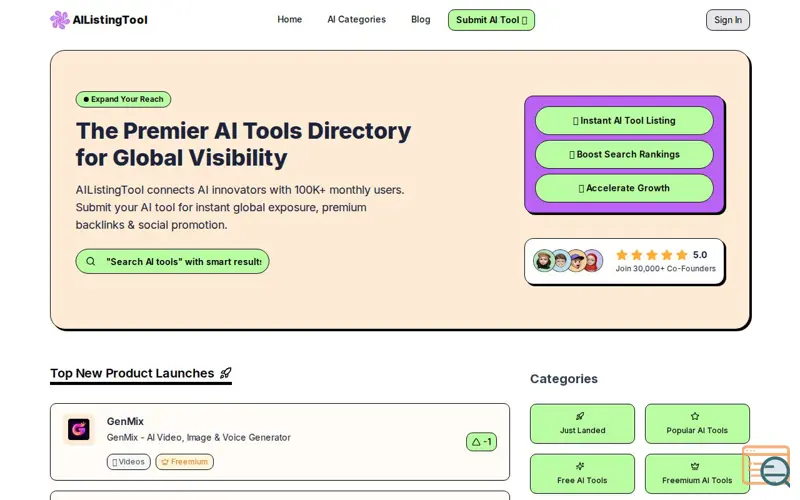Click the Categories heading
Image resolution: width=800 pixels, height=500 pixels.
pyautogui.click(x=564, y=379)
